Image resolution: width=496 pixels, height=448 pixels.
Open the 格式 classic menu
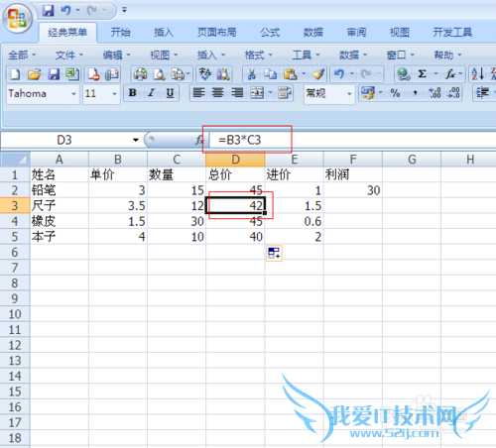[x=259, y=55]
